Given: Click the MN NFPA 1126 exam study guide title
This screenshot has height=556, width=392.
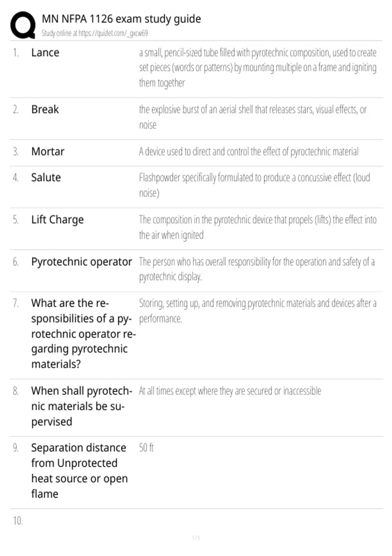Looking at the screenshot, I should click(121, 19).
